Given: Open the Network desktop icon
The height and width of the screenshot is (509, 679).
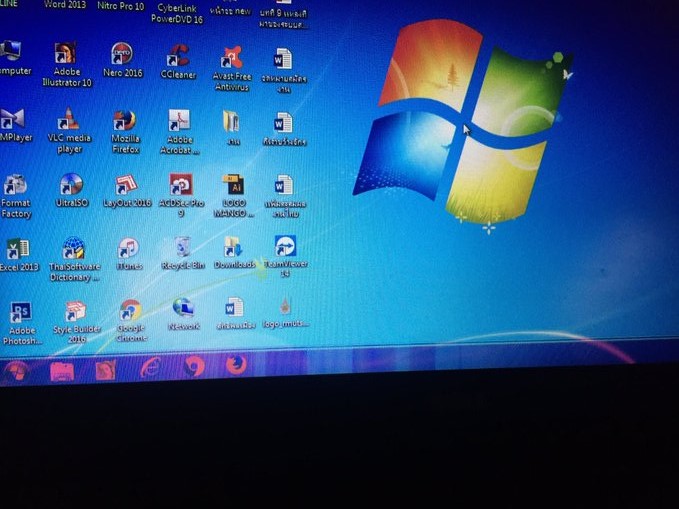Looking at the screenshot, I should click(x=184, y=308).
